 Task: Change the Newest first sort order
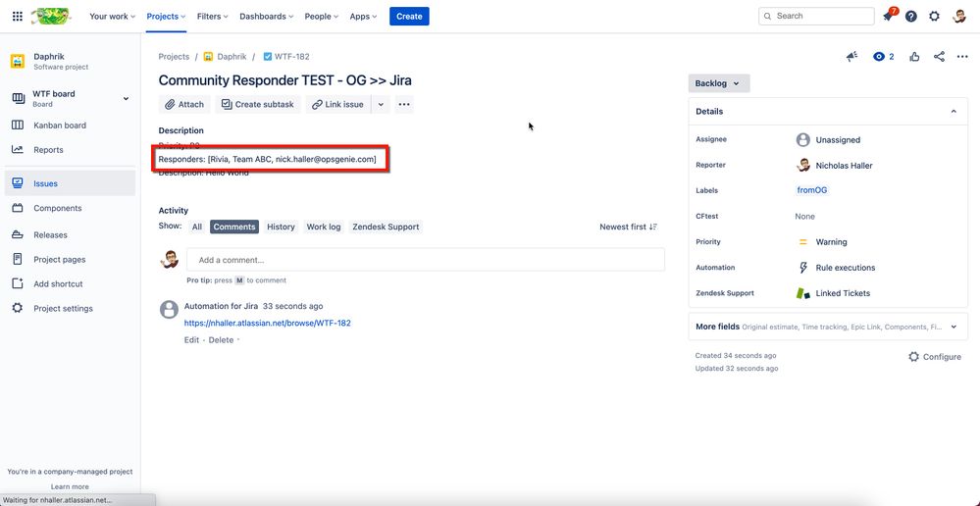pyautogui.click(x=628, y=227)
